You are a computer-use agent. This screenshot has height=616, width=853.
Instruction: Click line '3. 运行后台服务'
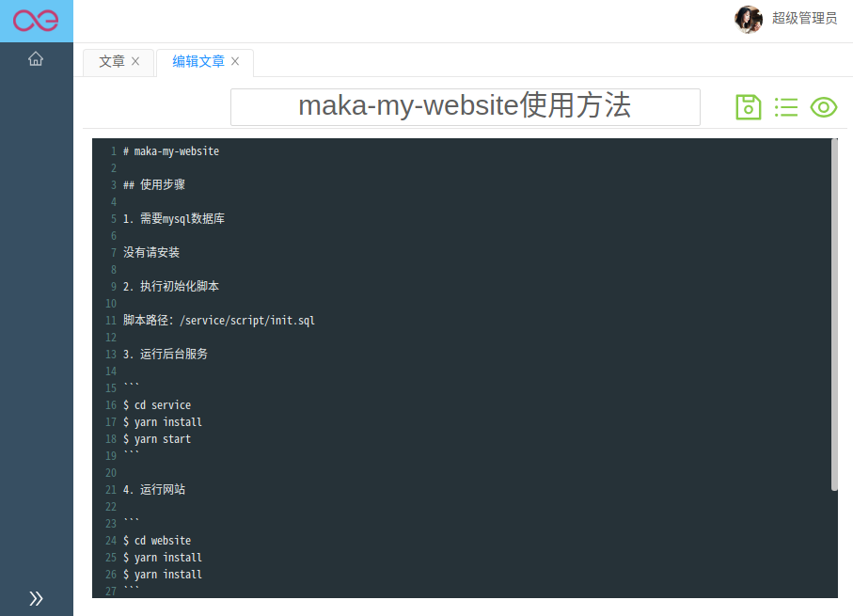coord(166,355)
